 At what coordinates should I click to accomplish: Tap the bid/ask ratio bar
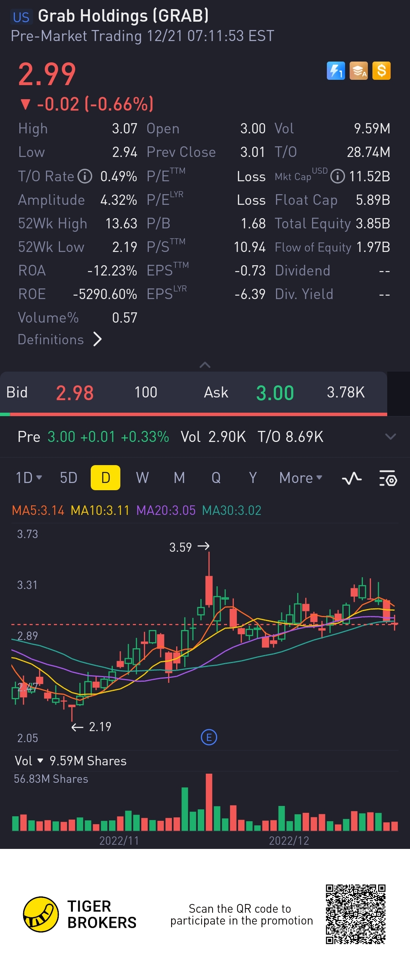193,414
